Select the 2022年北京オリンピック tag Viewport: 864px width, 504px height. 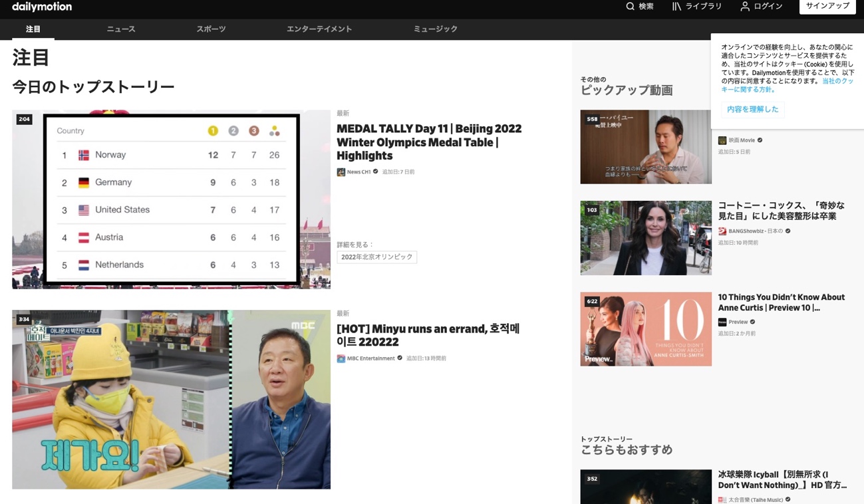[x=376, y=257]
